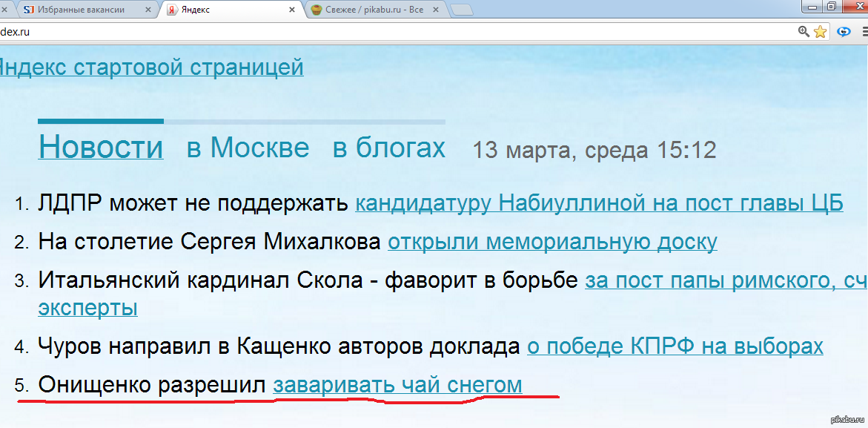Switch news to в блогах
Image resolution: width=868 pixels, height=428 pixels.
click(388, 148)
